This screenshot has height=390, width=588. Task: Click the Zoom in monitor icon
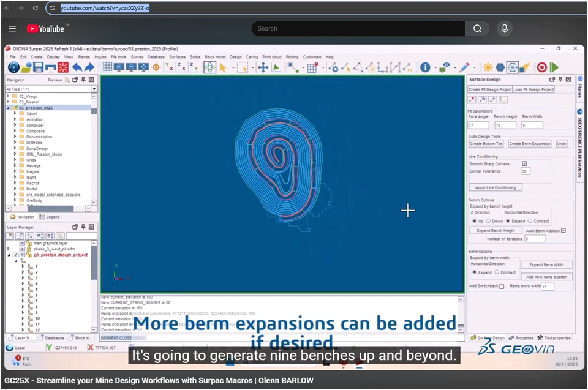119,67
